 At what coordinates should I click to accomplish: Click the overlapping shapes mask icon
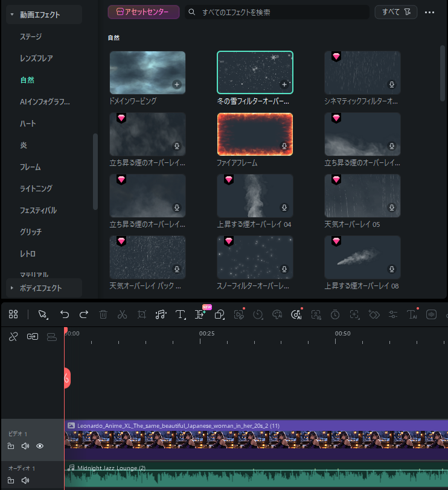(x=219, y=314)
